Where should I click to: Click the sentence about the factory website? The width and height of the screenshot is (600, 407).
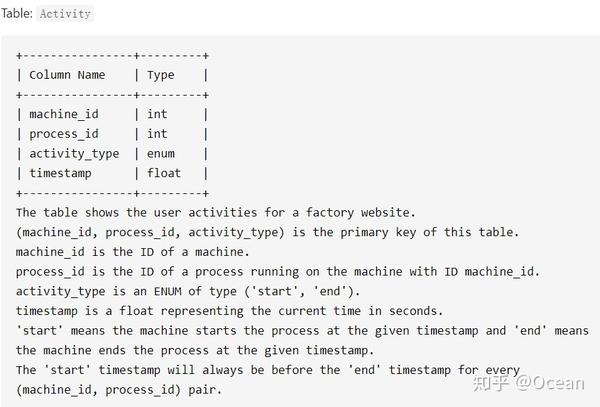click(x=215, y=212)
